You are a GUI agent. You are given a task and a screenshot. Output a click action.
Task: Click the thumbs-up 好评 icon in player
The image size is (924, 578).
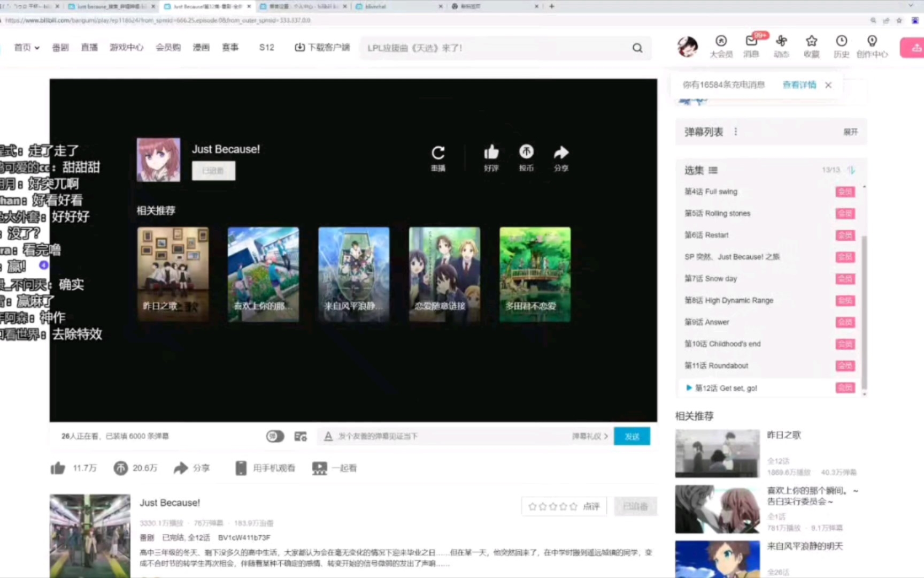click(x=491, y=153)
